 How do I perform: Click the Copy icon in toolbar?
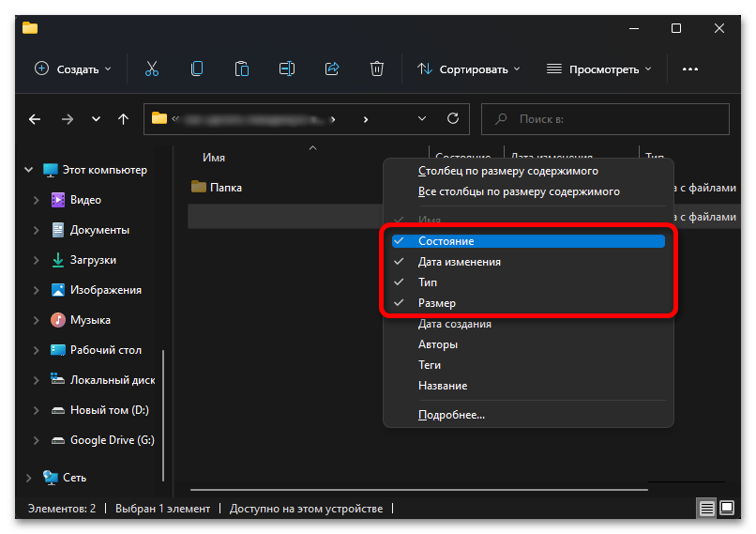click(197, 69)
